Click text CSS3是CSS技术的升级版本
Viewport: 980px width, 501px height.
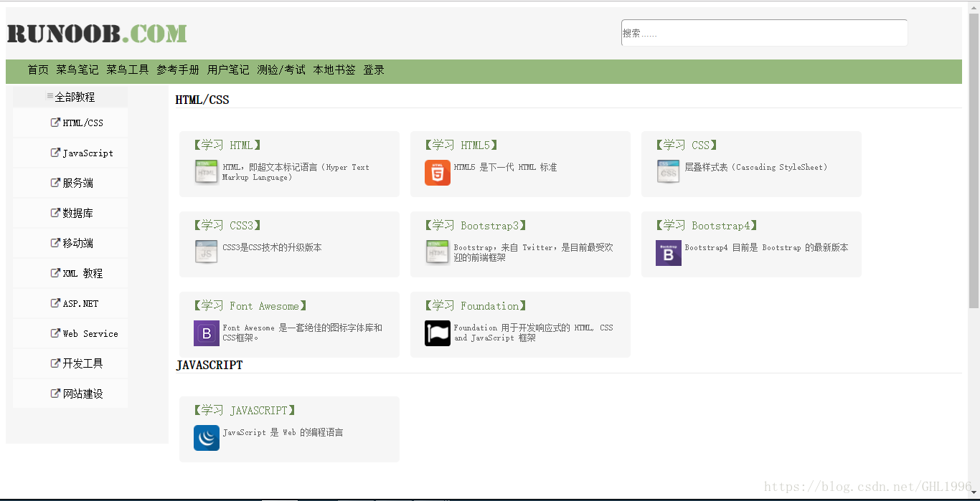coord(272,247)
